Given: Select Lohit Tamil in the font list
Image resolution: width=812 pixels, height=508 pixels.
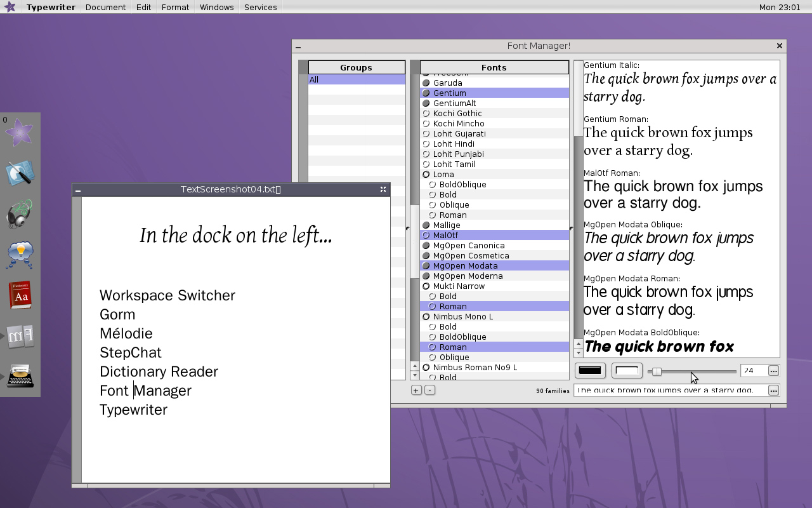Looking at the screenshot, I should pyautogui.click(x=494, y=164).
